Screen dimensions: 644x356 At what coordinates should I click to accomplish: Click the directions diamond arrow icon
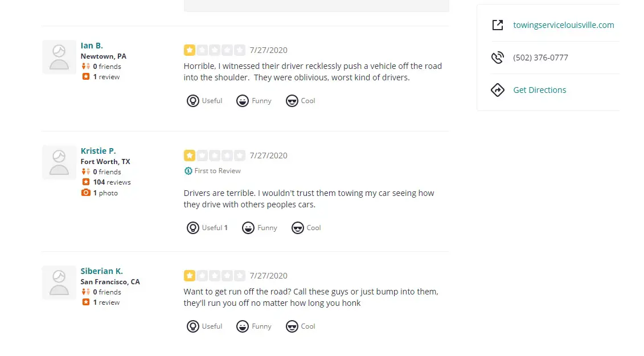coord(497,90)
